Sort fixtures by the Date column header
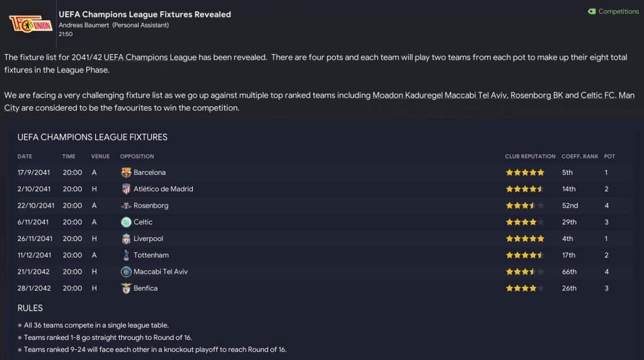 (25, 156)
